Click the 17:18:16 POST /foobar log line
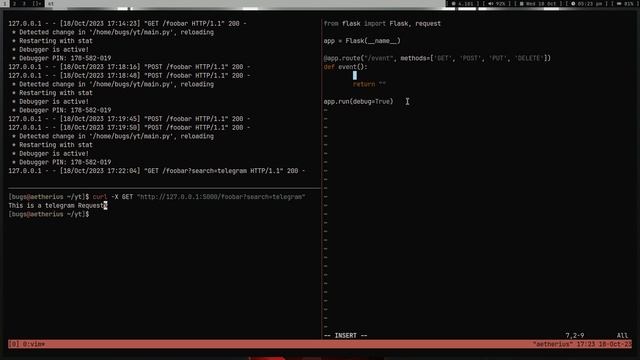Viewport: 640px width, 360px height. (x=129, y=67)
